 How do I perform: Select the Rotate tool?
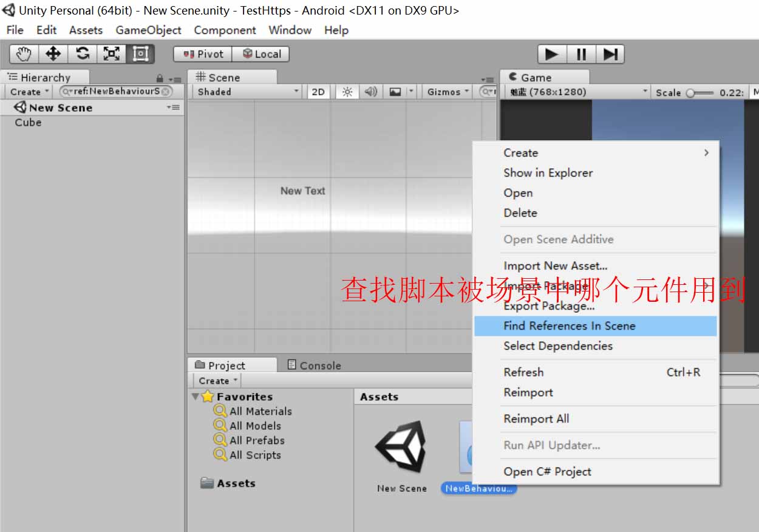[82, 53]
